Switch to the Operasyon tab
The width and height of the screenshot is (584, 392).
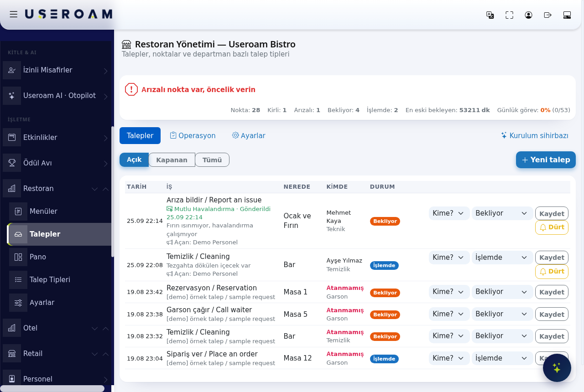193,135
